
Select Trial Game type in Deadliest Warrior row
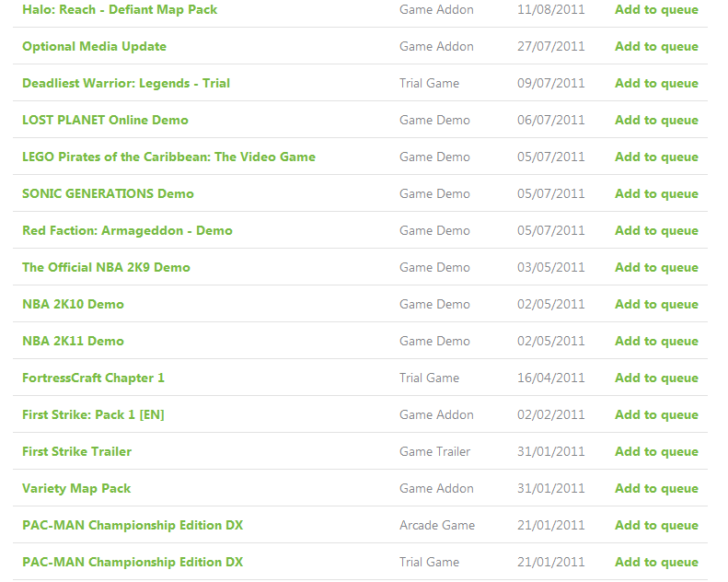[x=430, y=83]
